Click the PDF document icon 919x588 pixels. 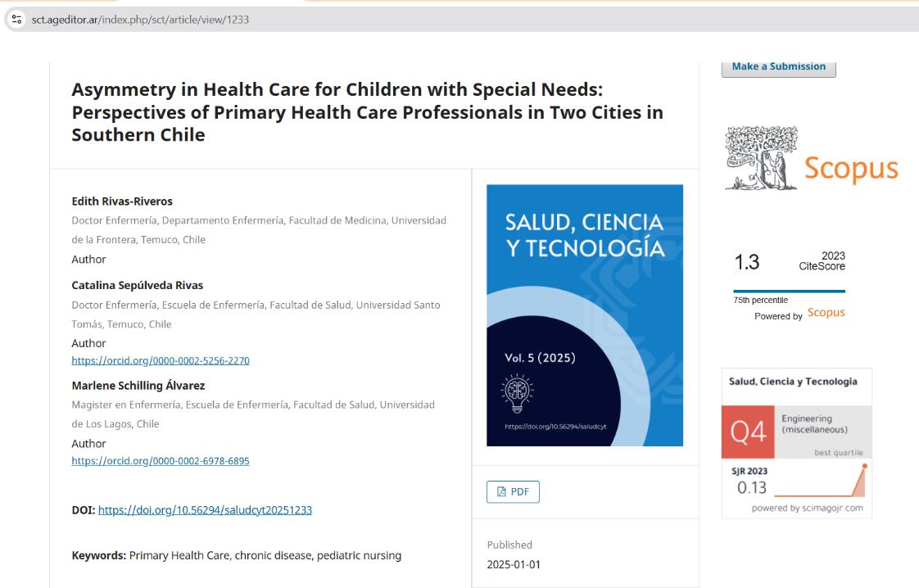click(x=501, y=492)
